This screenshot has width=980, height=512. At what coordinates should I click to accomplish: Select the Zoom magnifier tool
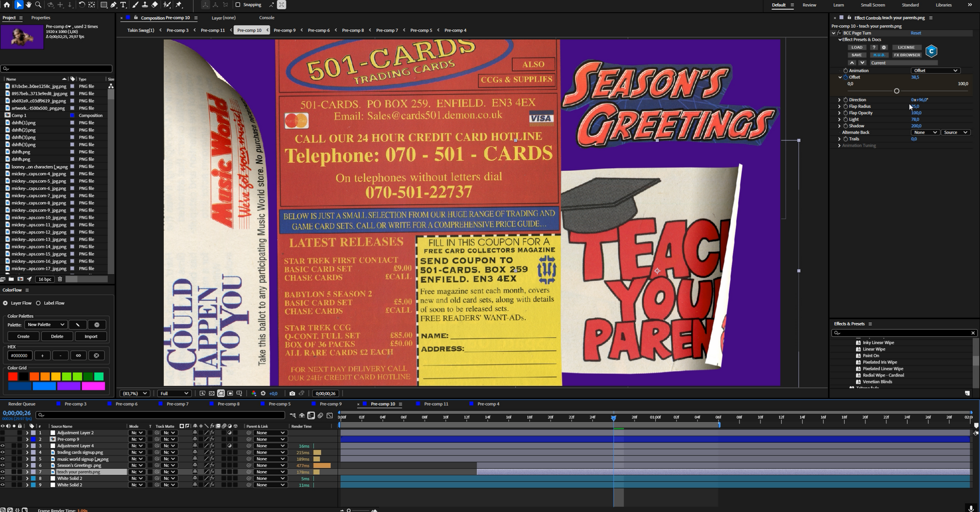pos(38,5)
